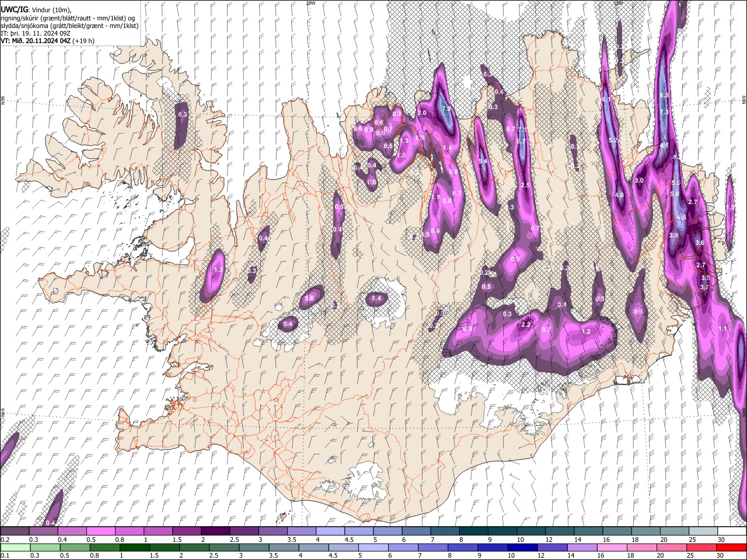Click the '20W' longitude label at the top
The width and height of the screenshot is (747, 560).
point(310,3)
